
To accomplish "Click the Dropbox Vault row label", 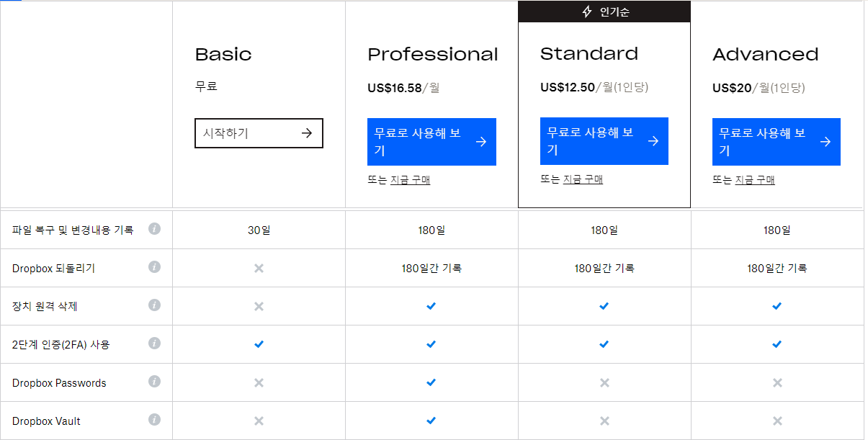I will [x=46, y=421].
